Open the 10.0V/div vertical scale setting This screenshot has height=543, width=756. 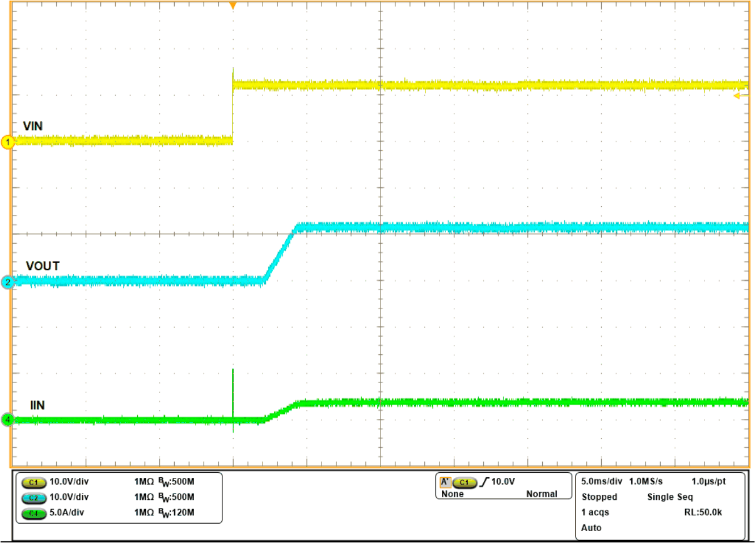tap(70, 482)
